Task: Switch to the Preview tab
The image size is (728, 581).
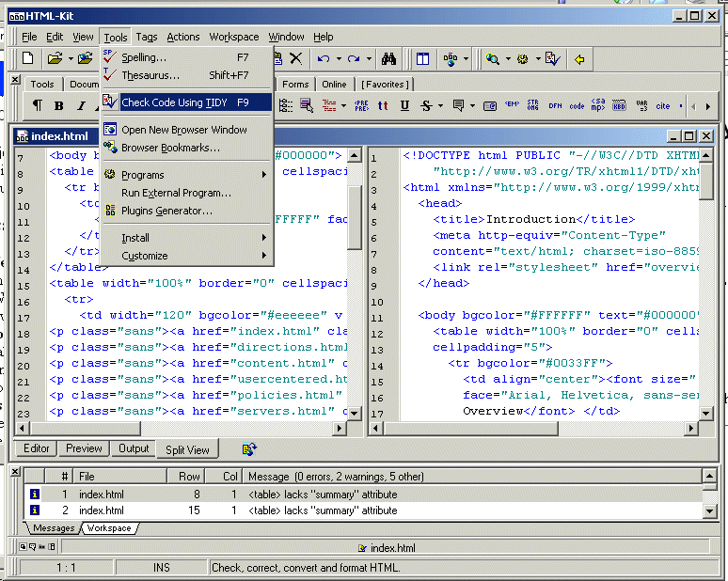Action: [84, 448]
